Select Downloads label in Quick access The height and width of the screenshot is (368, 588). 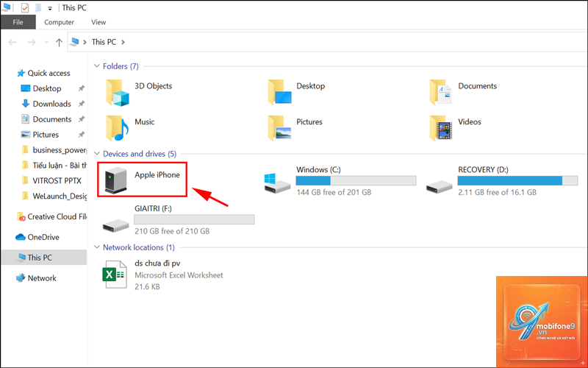click(51, 104)
